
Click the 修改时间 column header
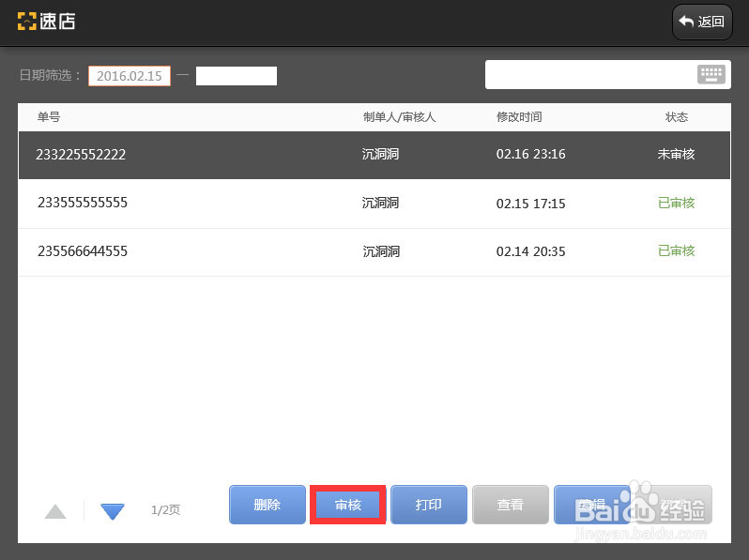point(519,117)
